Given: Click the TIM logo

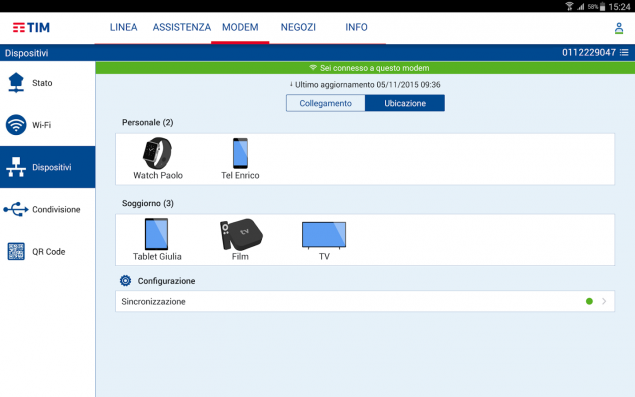Looking at the screenshot, I should 31,28.
